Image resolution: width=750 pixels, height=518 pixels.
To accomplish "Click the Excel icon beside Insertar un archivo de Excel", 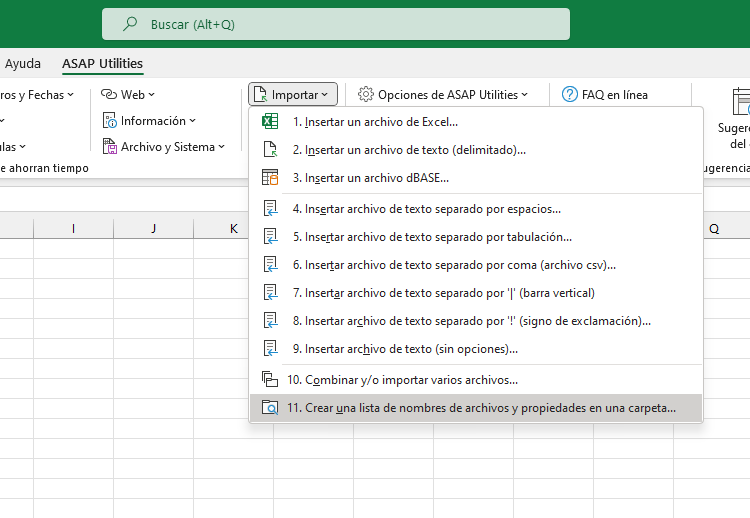I will [270, 121].
